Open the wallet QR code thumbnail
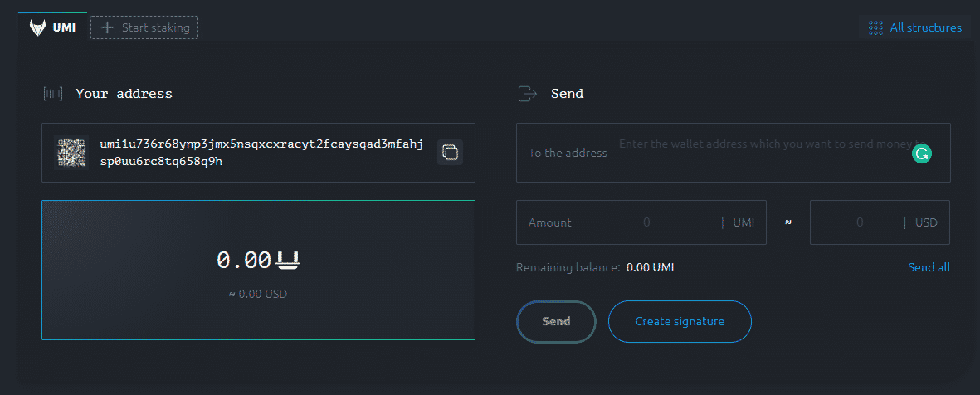The width and height of the screenshot is (980, 395). pos(71,153)
